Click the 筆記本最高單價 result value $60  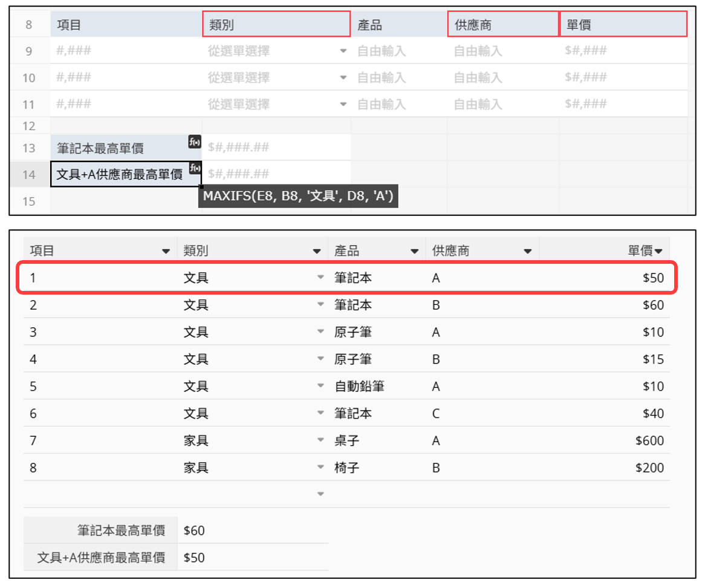(x=195, y=531)
